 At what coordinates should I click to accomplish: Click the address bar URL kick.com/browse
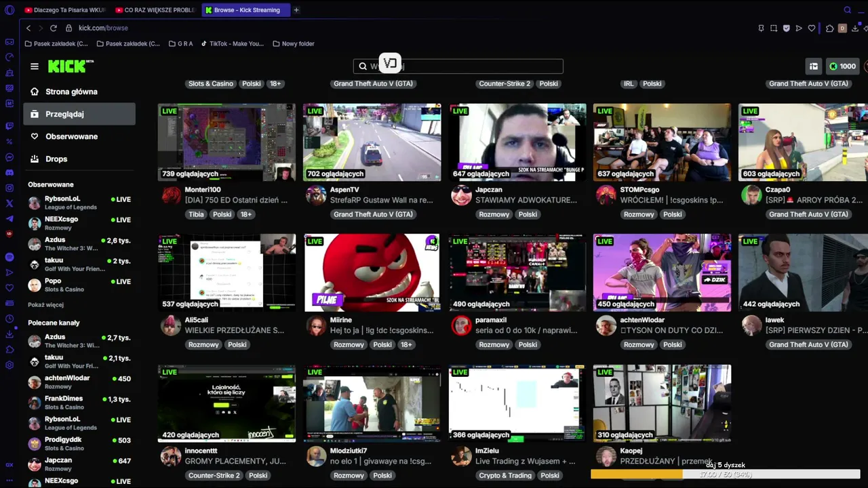tap(103, 28)
